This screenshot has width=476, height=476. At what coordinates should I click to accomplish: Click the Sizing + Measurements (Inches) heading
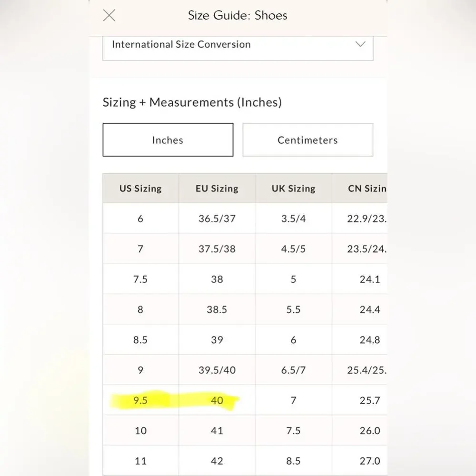[192, 102]
